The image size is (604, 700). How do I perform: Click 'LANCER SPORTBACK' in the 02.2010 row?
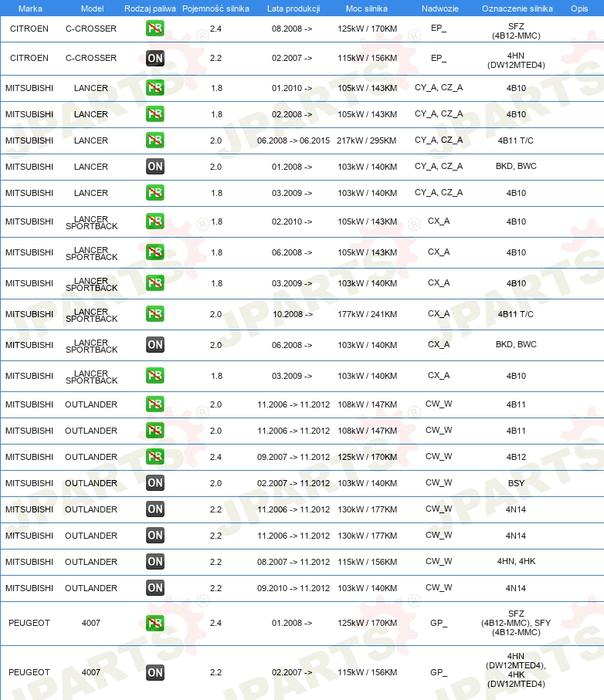(x=92, y=223)
